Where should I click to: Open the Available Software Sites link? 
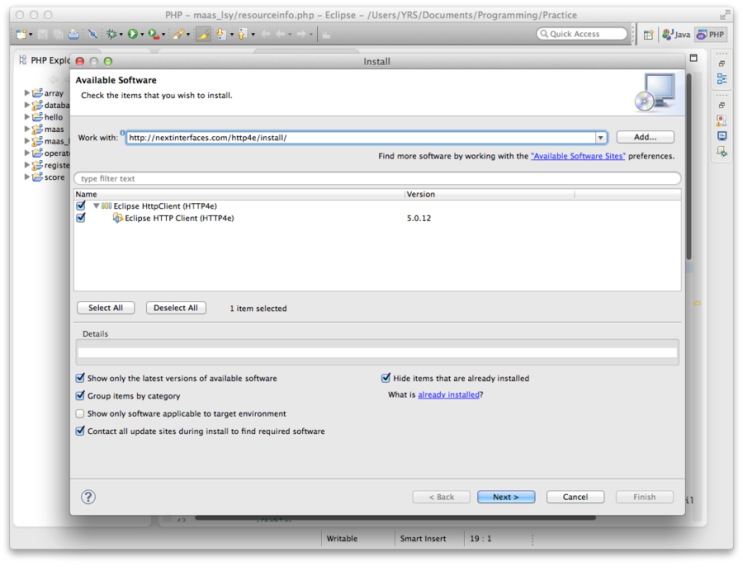tap(578, 156)
